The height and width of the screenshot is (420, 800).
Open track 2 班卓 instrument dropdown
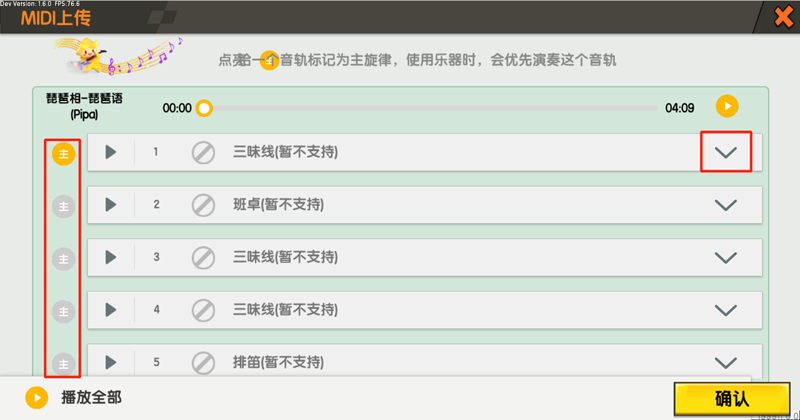727,205
